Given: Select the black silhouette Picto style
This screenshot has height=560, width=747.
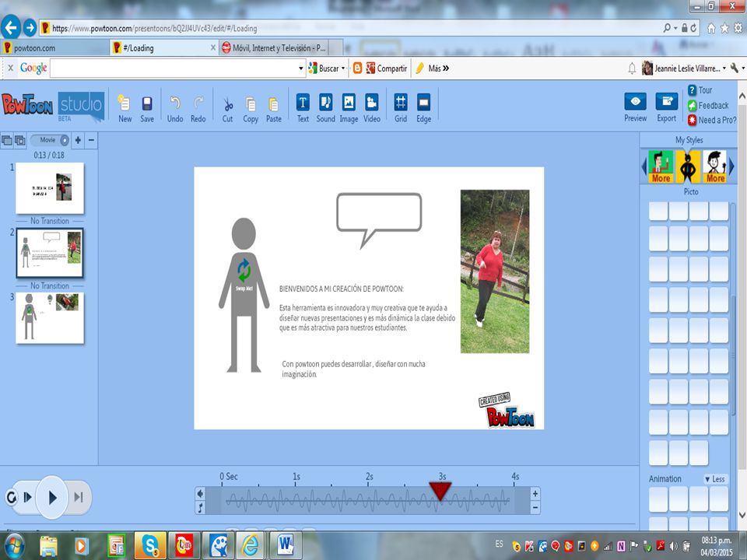Looking at the screenshot, I should coord(687,166).
